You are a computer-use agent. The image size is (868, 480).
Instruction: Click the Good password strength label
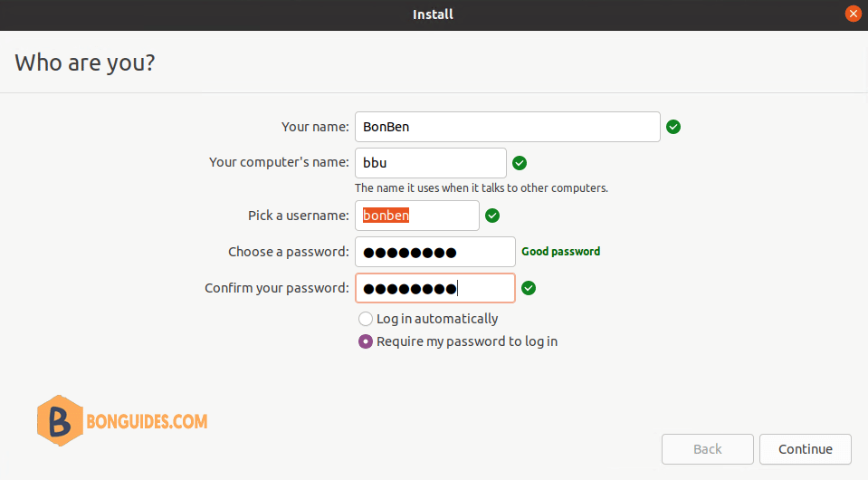coord(561,252)
